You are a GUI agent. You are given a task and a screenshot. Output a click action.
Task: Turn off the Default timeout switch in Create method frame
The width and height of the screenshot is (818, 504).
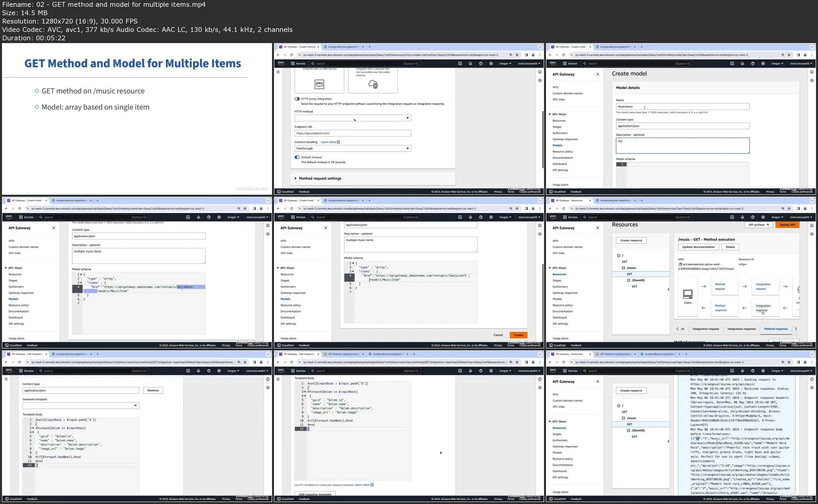point(297,157)
